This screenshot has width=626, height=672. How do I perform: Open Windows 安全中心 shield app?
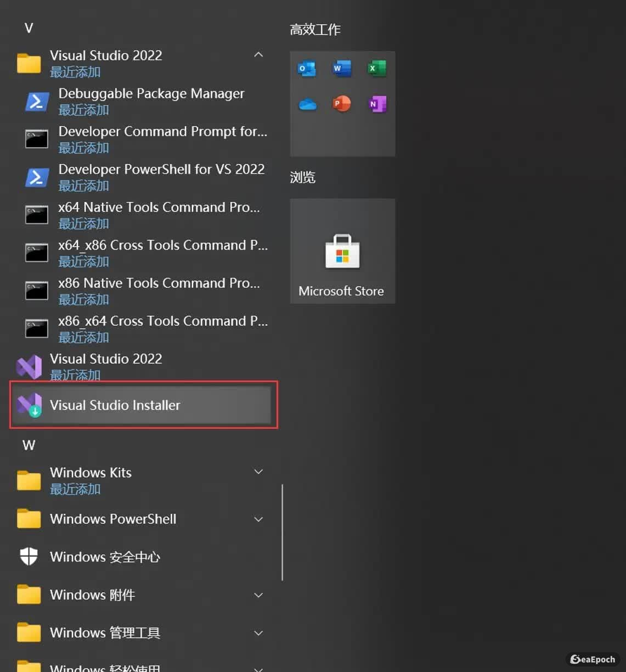(x=104, y=557)
